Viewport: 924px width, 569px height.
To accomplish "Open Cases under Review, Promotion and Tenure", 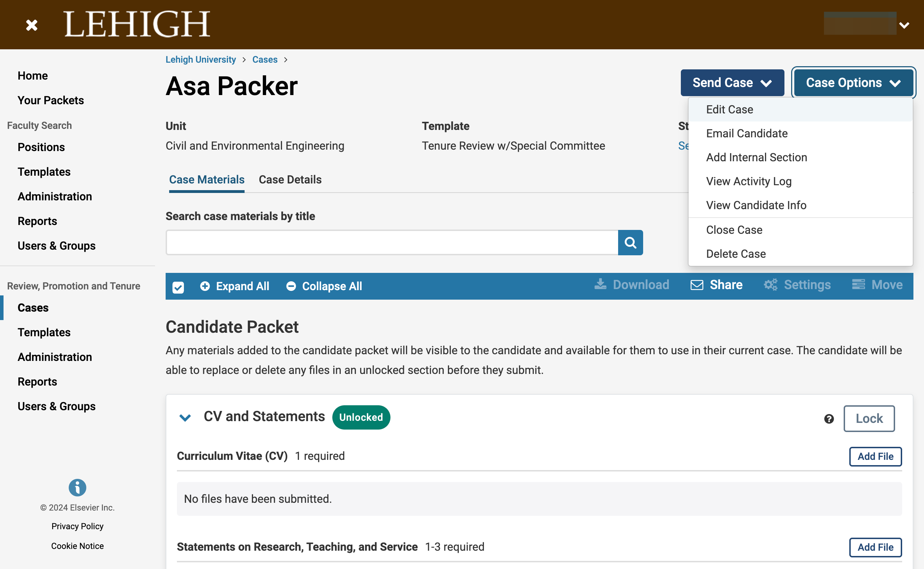I will (x=33, y=307).
